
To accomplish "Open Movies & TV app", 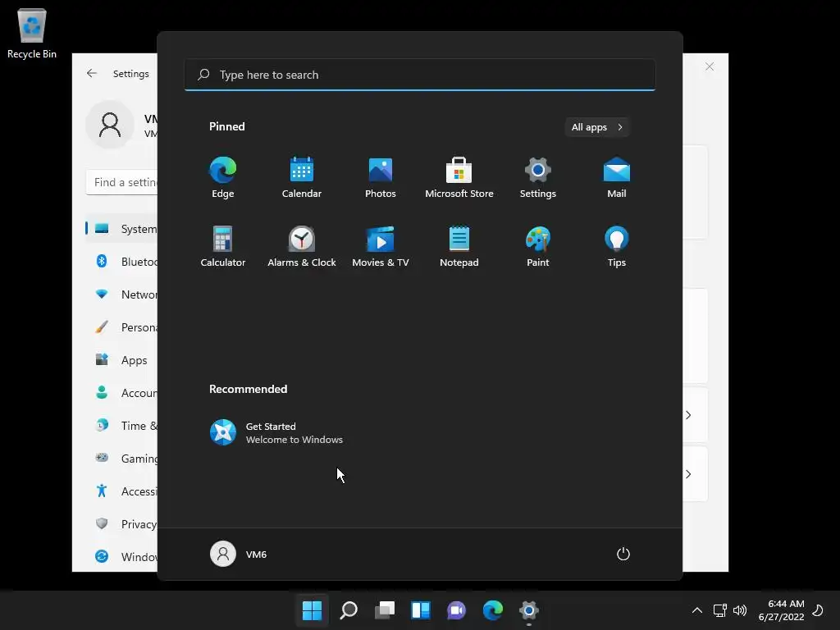I will click(x=381, y=246).
